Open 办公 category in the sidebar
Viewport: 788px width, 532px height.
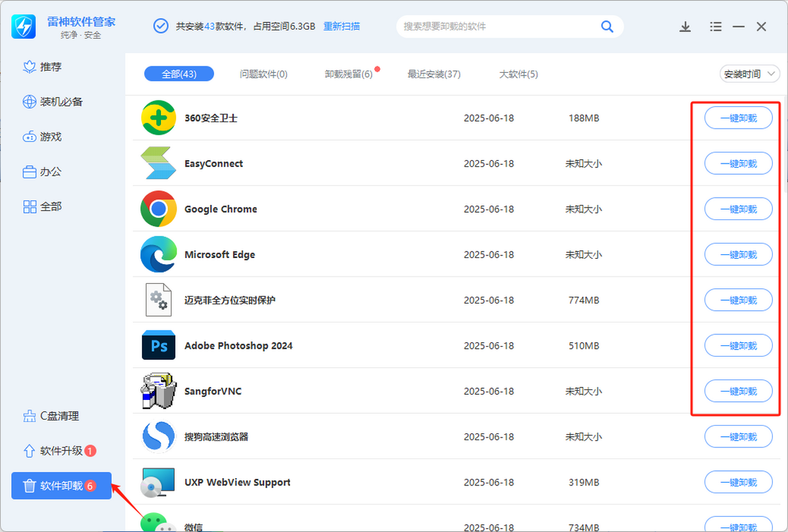pos(43,171)
